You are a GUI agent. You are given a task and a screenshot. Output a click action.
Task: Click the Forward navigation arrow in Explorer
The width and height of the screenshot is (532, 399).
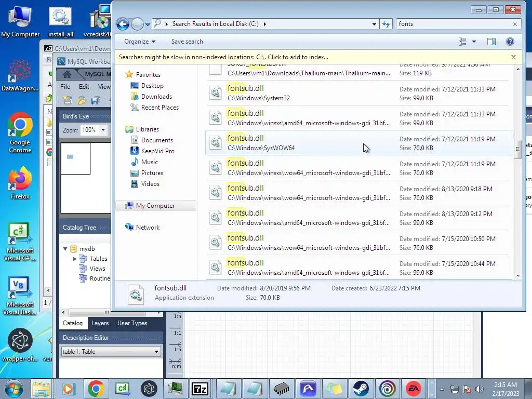click(x=137, y=24)
